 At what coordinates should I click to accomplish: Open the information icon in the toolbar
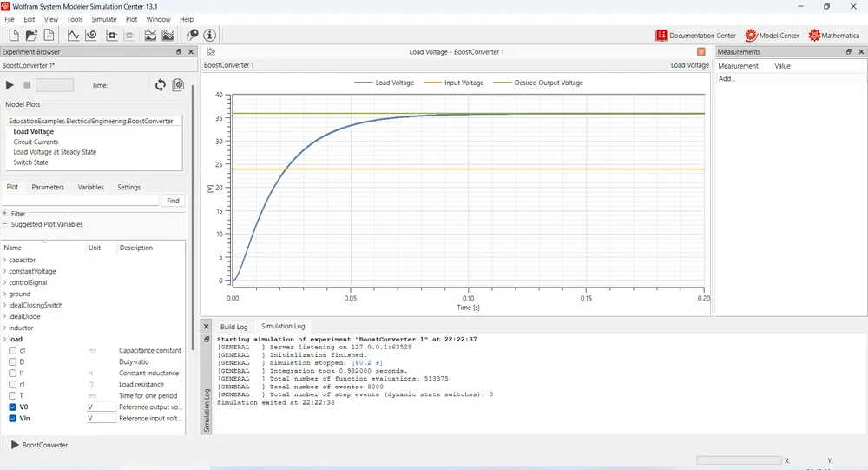(x=210, y=36)
